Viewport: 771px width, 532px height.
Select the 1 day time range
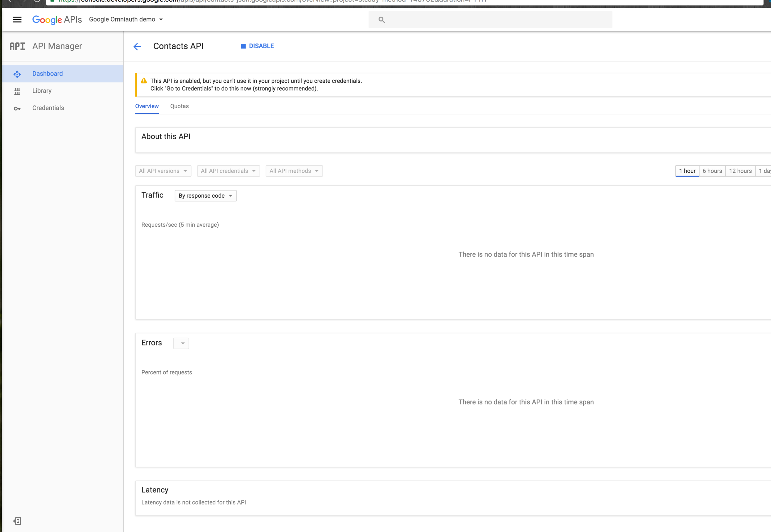click(x=764, y=171)
